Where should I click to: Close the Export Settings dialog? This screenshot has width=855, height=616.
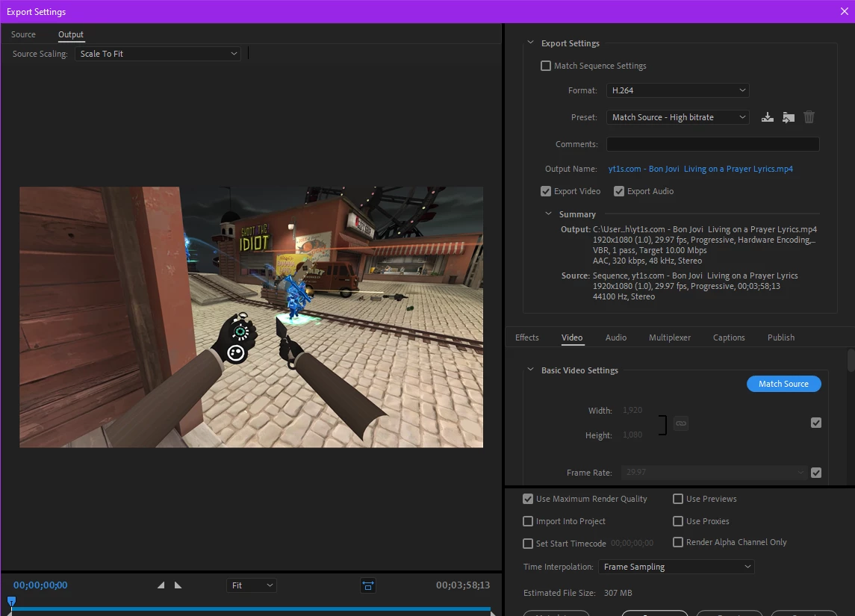[x=844, y=11]
